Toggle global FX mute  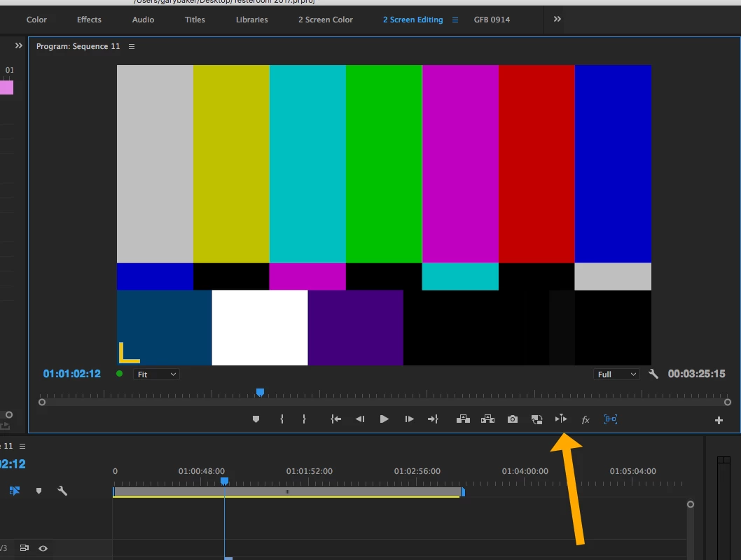click(x=586, y=420)
